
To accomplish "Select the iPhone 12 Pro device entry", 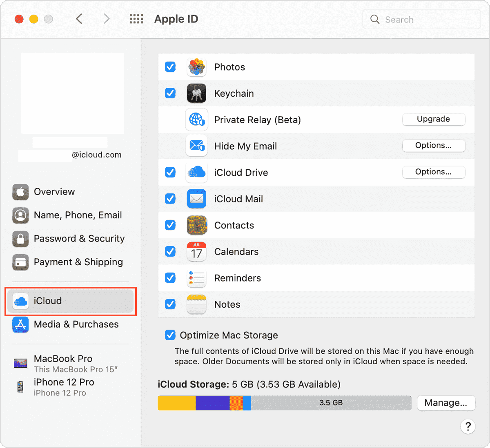I will coord(70,387).
